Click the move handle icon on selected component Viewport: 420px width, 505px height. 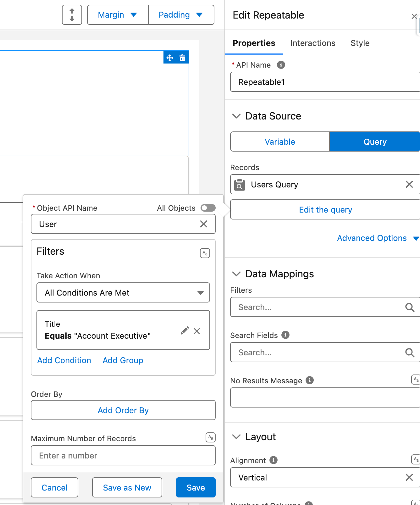[x=170, y=58]
